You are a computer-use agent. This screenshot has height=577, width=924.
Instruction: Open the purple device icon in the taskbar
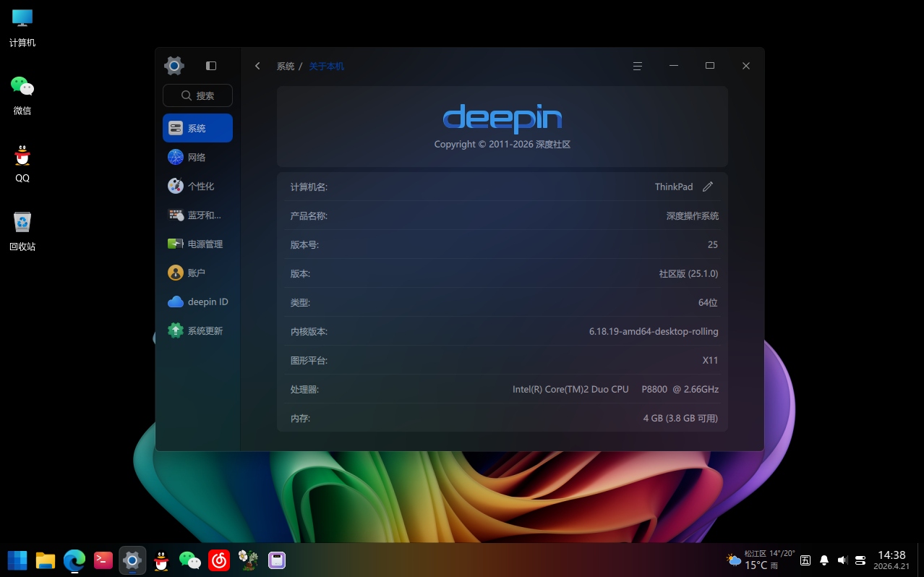coord(277,560)
